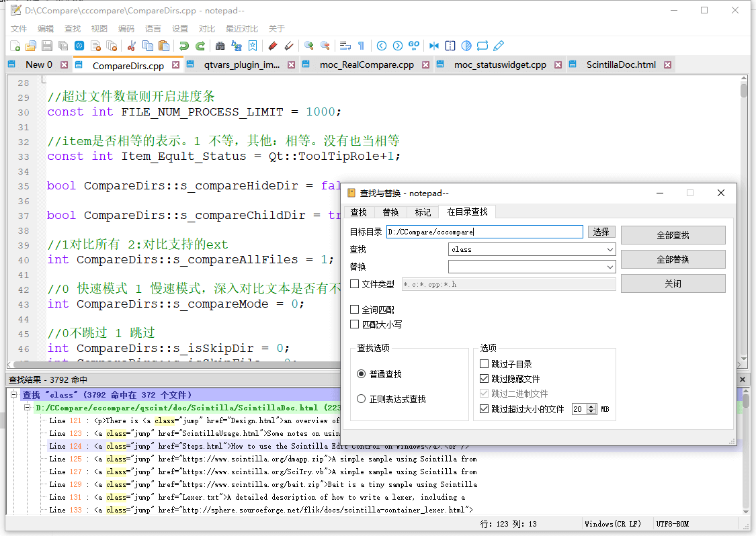Viewport: 756px width, 536px height.
Task: Click the New file toolbar icon
Action: (x=15, y=46)
